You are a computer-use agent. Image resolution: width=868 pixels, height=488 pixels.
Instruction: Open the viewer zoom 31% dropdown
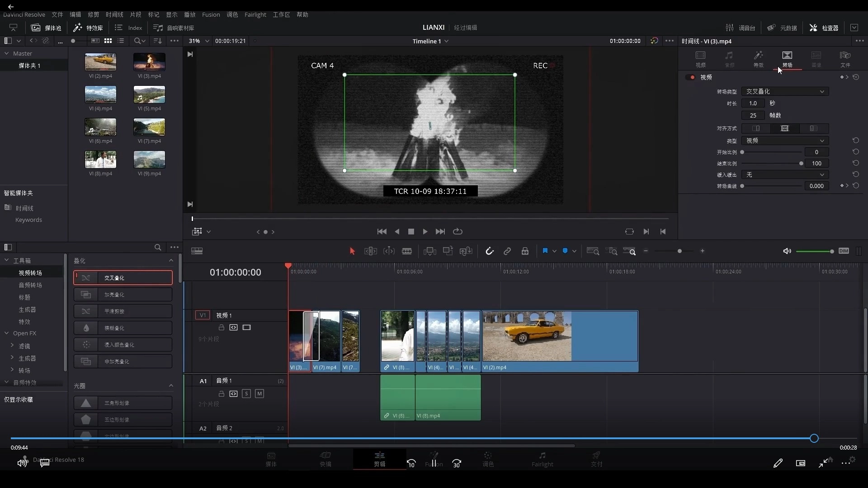[199, 41]
